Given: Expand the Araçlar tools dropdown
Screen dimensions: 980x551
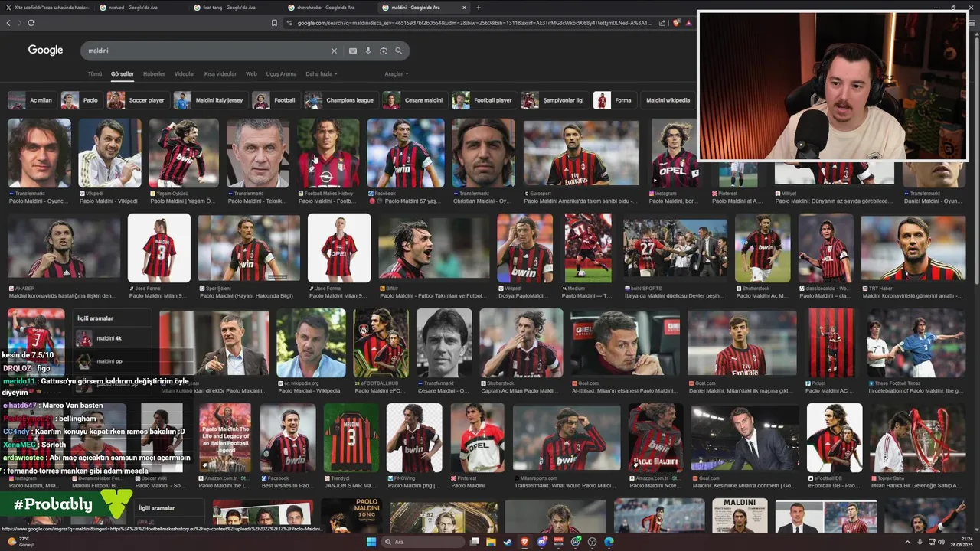Looking at the screenshot, I should tap(396, 74).
